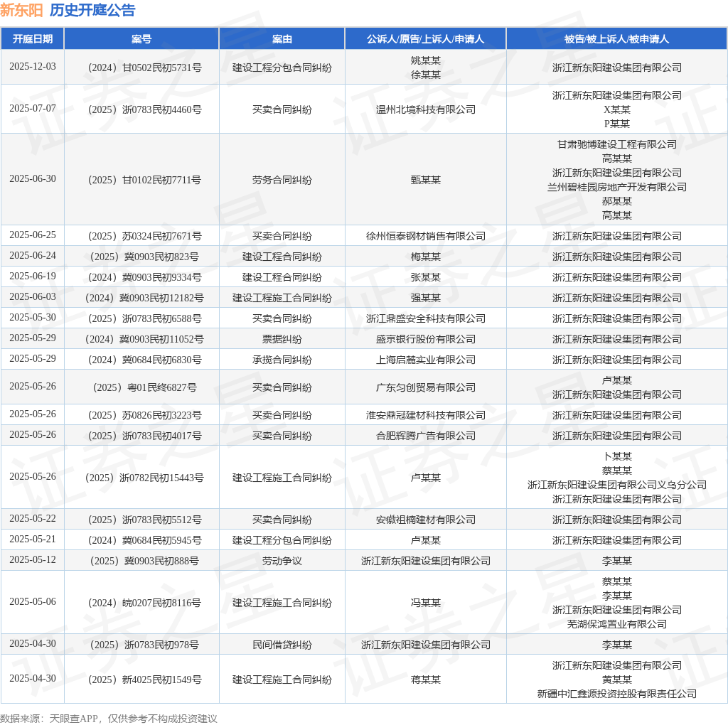Screen dimensions: 728x725
Task: Click plaintiff 冯某某
Action: coord(425,603)
